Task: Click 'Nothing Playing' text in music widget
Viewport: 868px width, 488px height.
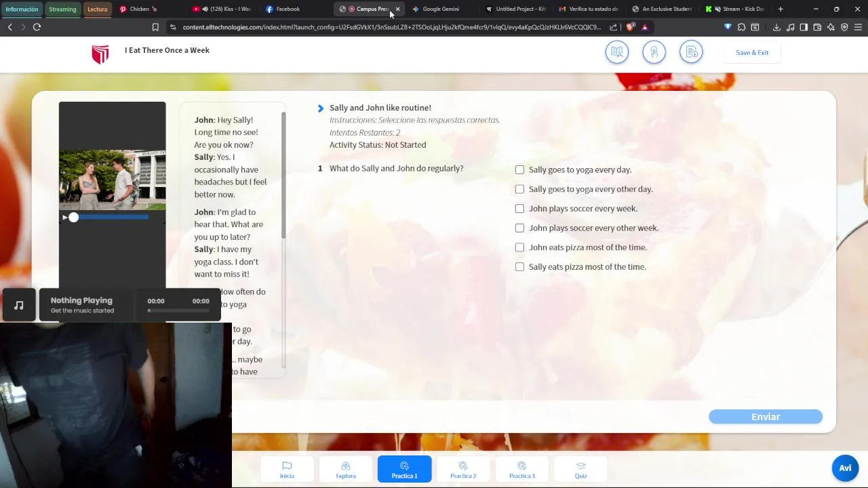Action: 81,300
